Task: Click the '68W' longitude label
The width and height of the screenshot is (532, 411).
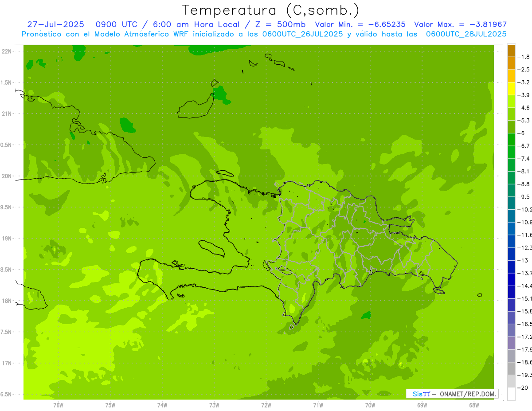Action: click(x=474, y=405)
